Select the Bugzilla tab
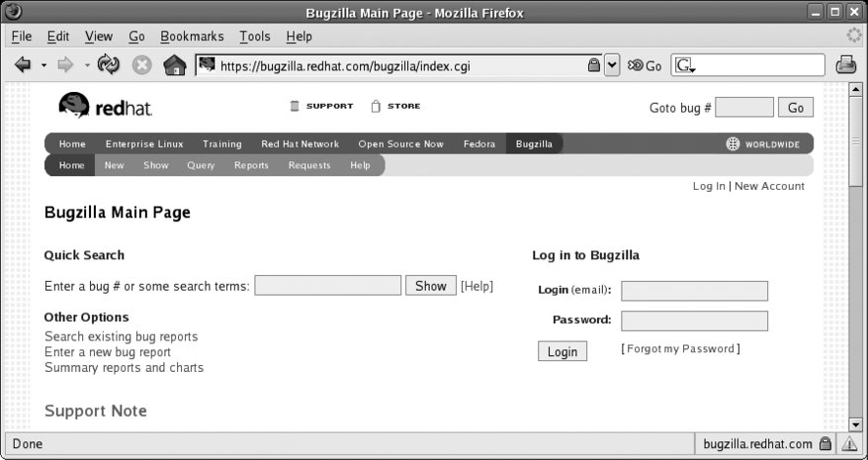The height and width of the screenshot is (460, 868). (534, 144)
